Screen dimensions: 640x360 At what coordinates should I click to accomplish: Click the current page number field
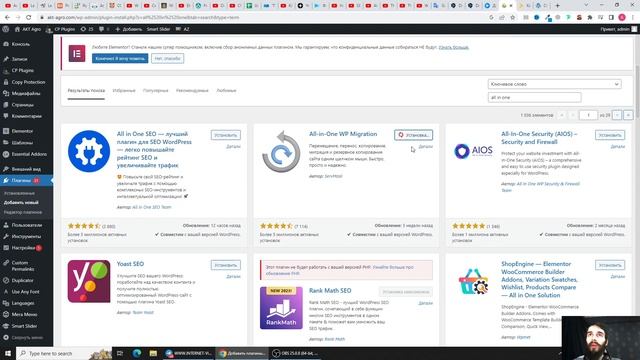tap(588, 116)
